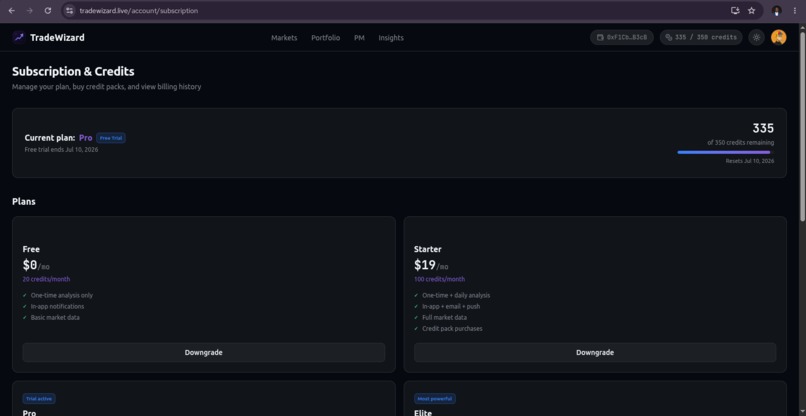The image size is (806, 416).
Task: Downgrade to the Starter plan
Action: (595, 352)
